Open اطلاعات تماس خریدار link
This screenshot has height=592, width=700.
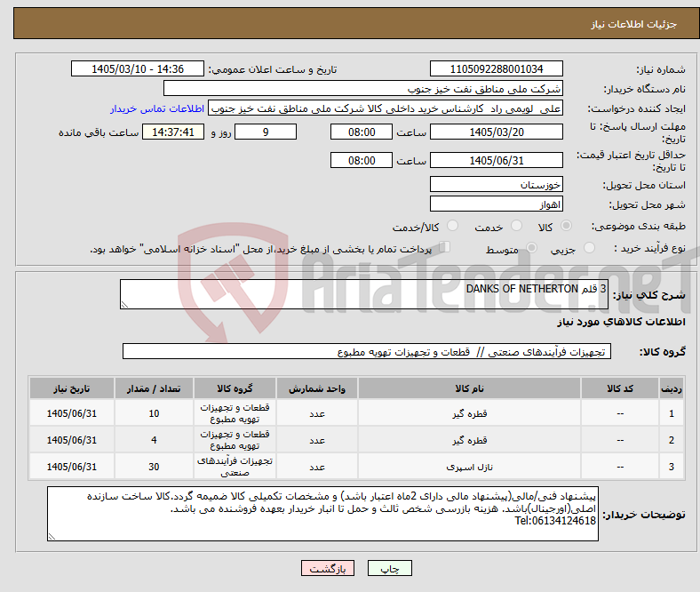(157, 108)
